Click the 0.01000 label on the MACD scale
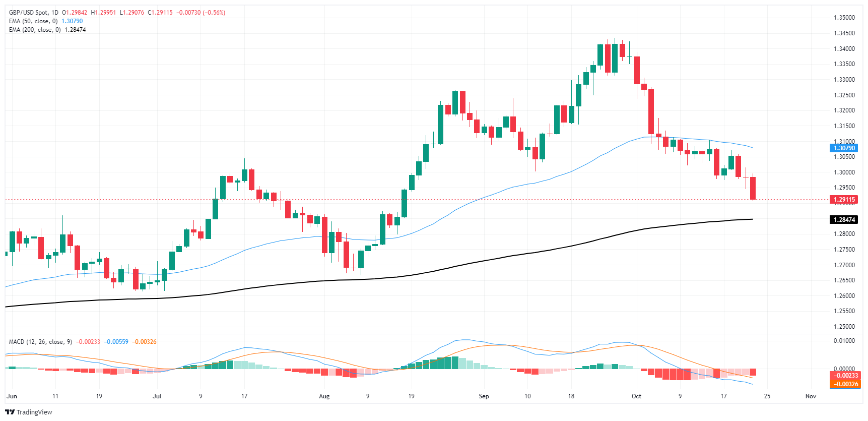 [x=844, y=341]
